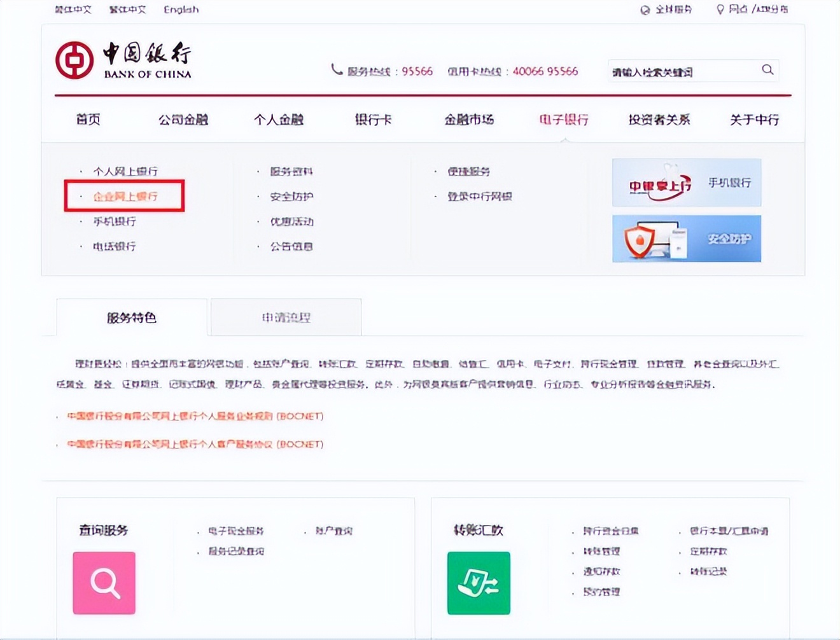Click the location pin icon for 网点/ATM分布
The image size is (840, 640).
coord(720,10)
